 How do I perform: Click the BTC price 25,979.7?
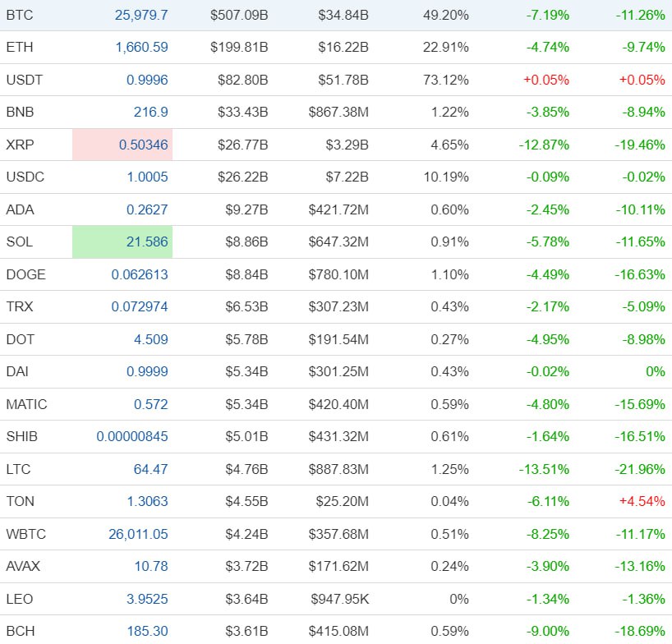(x=141, y=16)
